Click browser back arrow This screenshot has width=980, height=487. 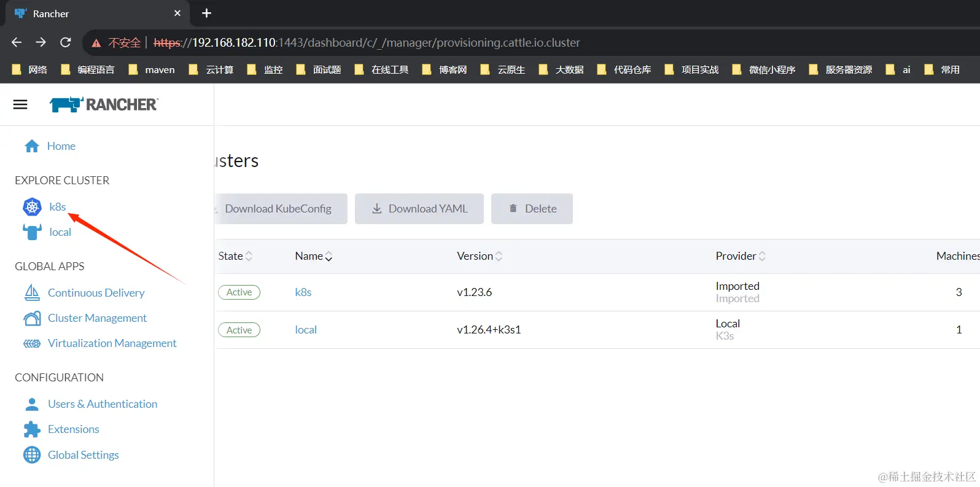pyautogui.click(x=17, y=42)
